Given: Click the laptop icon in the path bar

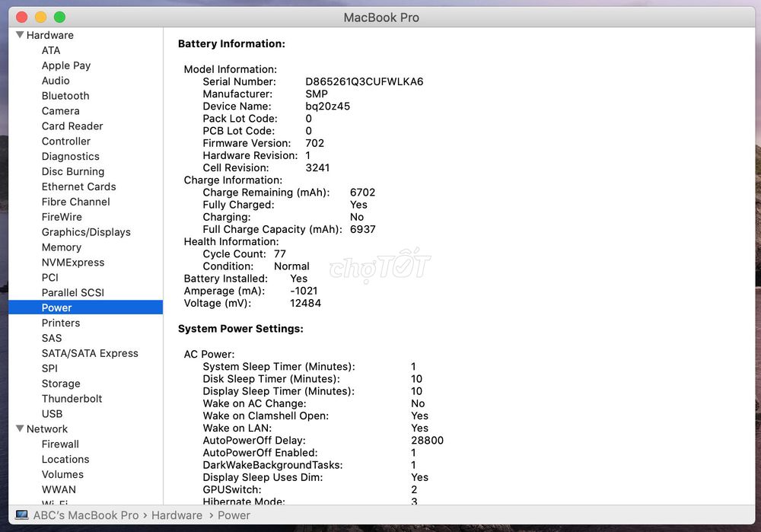Looking at the screenshot, I should point(21,515).
